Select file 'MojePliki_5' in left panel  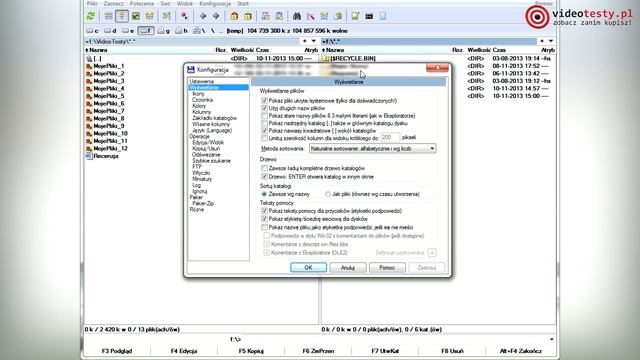(x=109, y=96)
